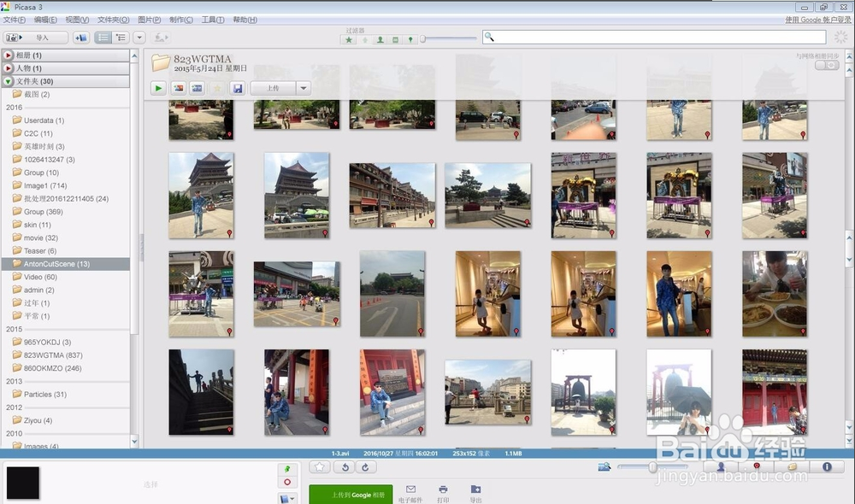This screenshot has width=855, height=504.
Task: Toggle the faces-only filter
Action: [x=380, y=39]
